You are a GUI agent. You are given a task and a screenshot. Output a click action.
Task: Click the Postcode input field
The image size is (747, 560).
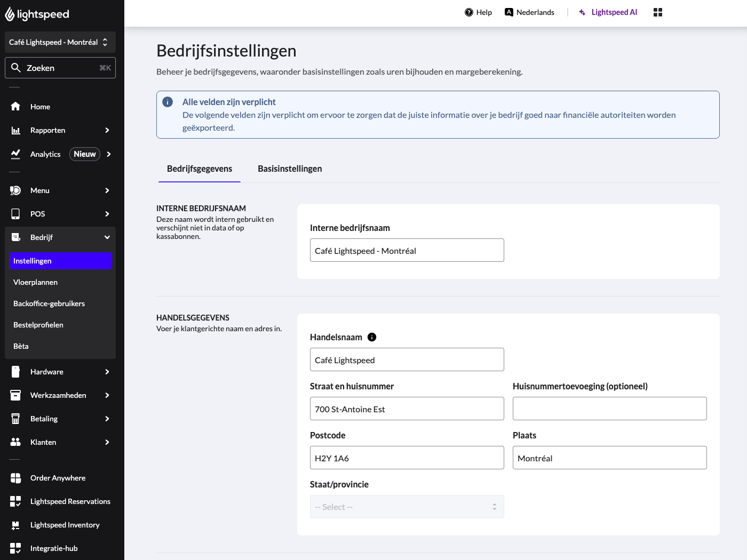point(407,458)
